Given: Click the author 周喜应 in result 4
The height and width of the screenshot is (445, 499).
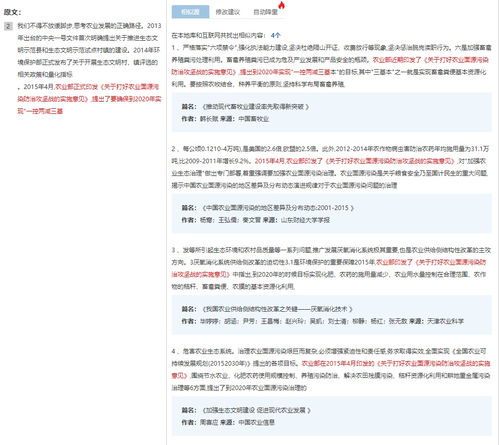Looking at the screenshot, I should click(209, 422).
